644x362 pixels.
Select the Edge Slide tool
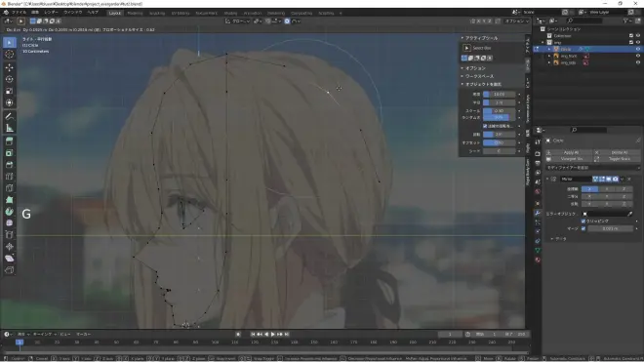pos(10,234)
